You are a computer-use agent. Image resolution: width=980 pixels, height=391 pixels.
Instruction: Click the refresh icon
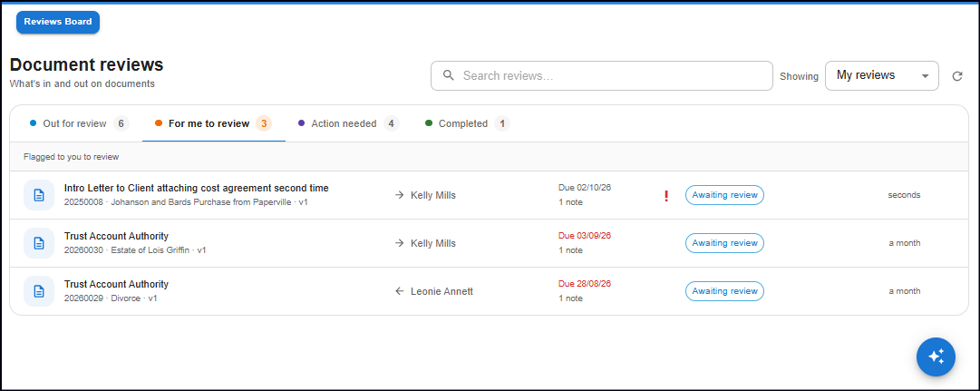pyautogui.click(x=956, y=76)
